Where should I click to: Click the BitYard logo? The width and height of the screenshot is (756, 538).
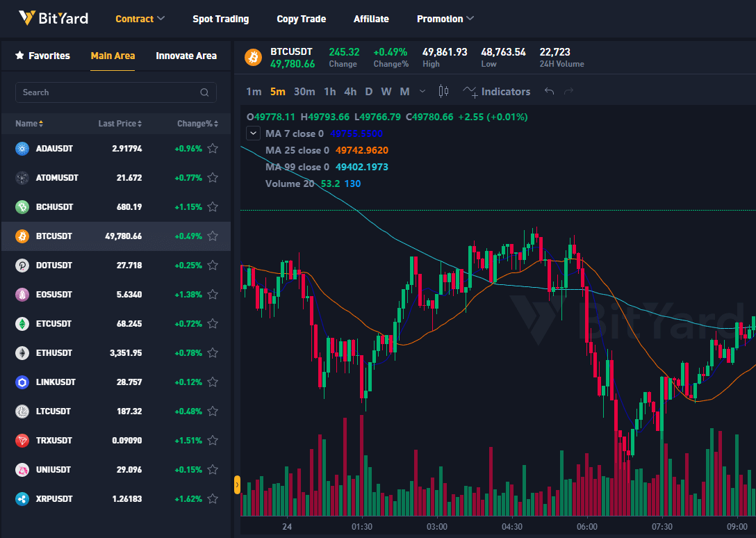54,18
